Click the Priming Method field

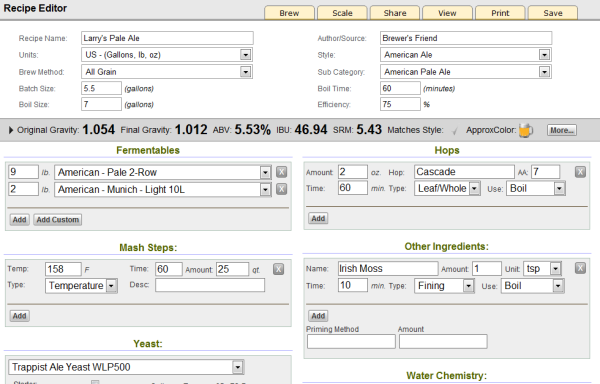click(351, 341)
